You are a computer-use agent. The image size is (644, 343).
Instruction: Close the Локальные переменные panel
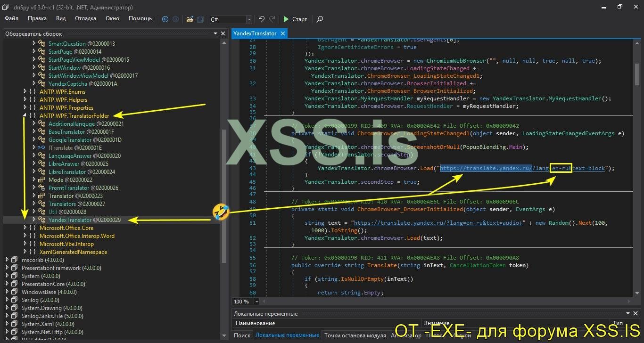pyautogui.click(x=636, y=313)
